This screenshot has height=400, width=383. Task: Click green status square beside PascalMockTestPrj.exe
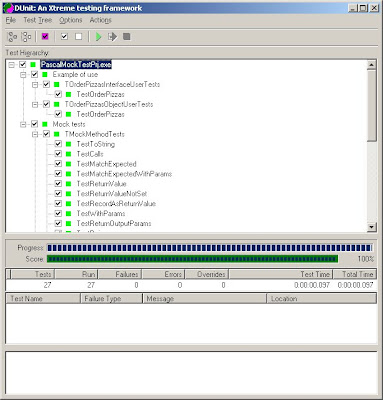[x=33, y=64]
